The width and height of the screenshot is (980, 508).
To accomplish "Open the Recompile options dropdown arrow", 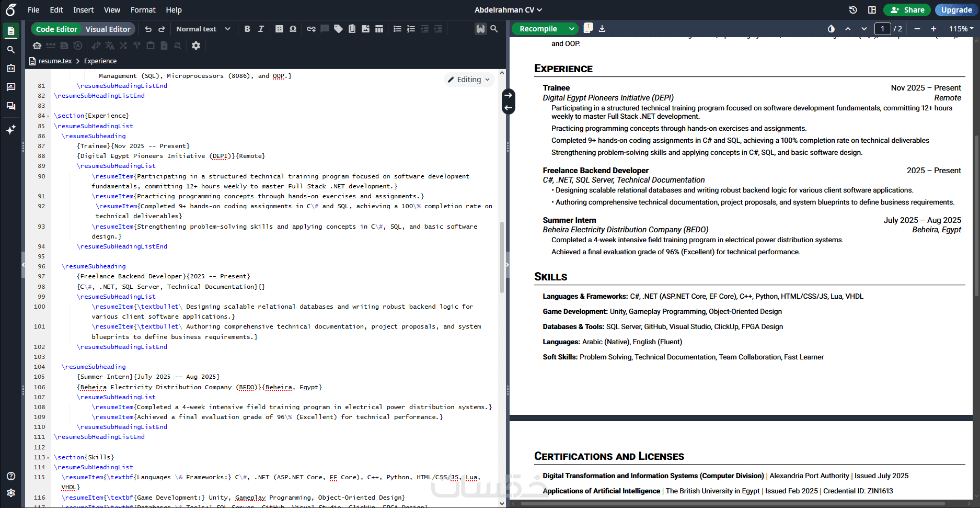I will (571, 29).
